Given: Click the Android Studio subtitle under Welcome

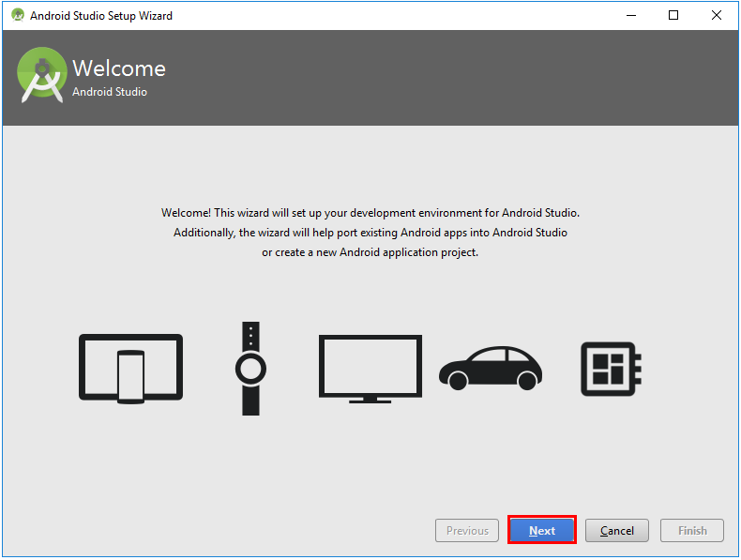Looking at the screenshot, I should (110, 92).
